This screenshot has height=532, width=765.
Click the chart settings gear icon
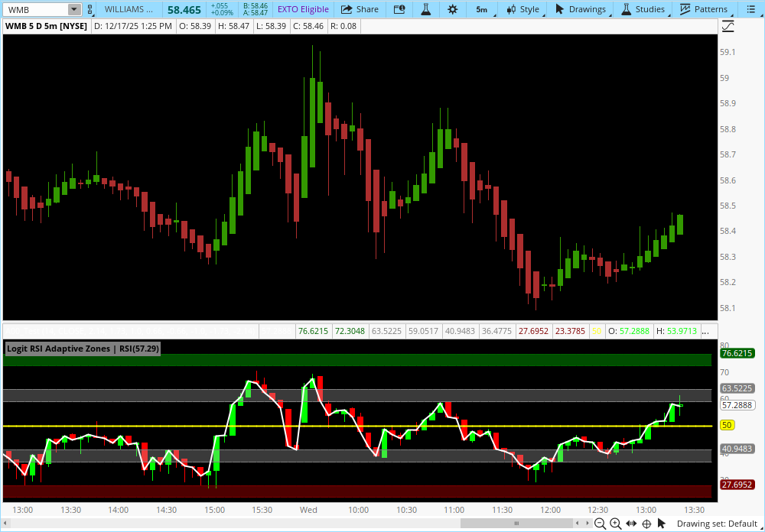click(453, 9)
